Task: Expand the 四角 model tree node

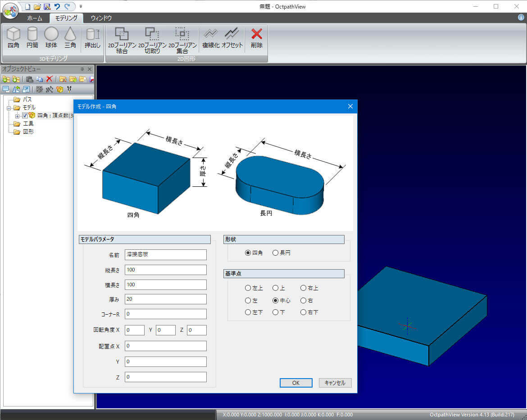Action: coord(17,116)
